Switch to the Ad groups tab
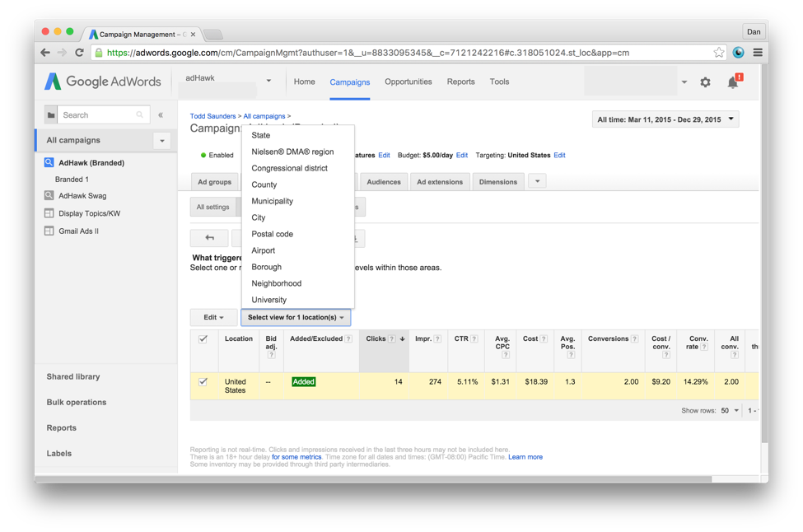 coord(215,182)
